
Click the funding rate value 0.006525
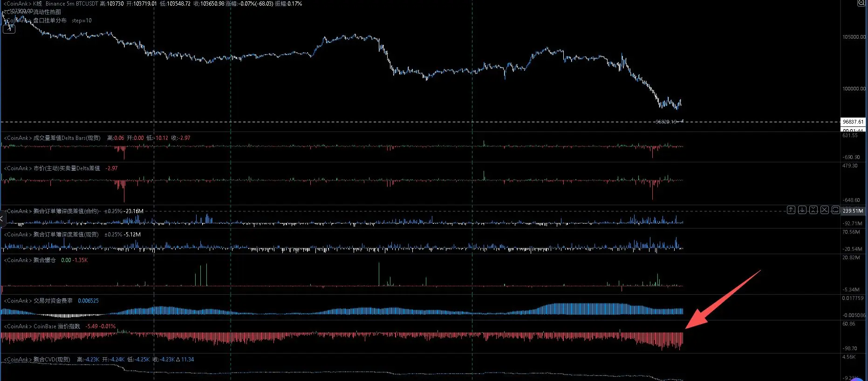point(88,301)
